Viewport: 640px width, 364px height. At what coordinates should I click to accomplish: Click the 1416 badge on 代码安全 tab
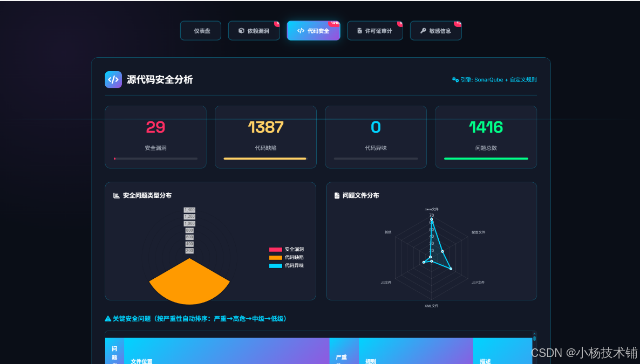(x=334, y=23)
